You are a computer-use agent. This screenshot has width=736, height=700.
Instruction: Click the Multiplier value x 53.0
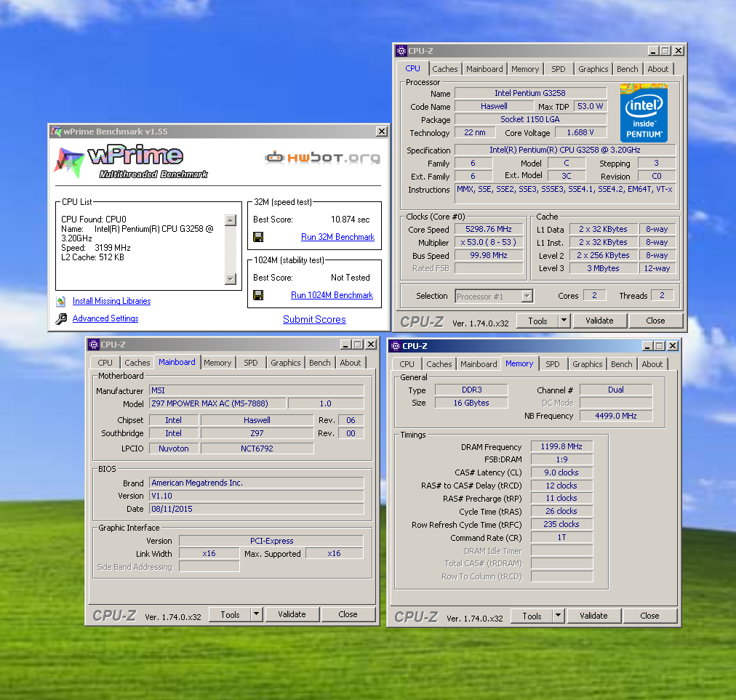(x=489, y=243)
